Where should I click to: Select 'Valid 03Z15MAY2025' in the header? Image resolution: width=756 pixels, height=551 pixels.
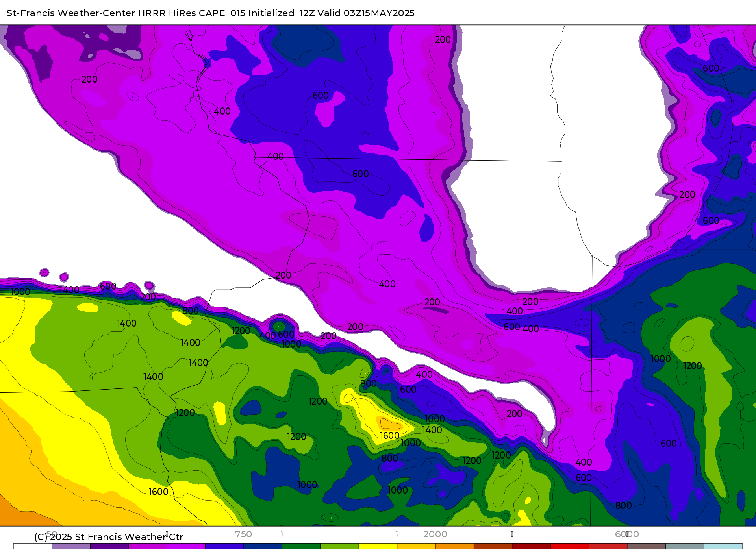pos(366,13)
